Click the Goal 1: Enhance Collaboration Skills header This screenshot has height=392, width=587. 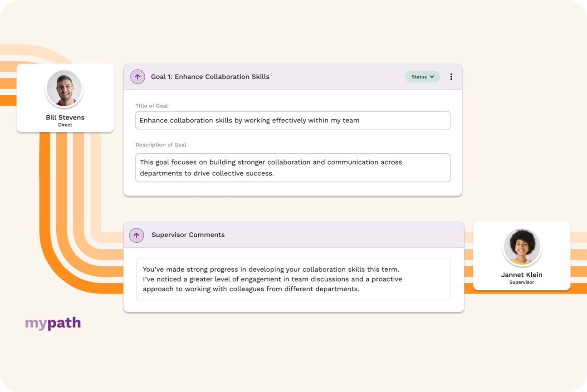pos(210,77)
